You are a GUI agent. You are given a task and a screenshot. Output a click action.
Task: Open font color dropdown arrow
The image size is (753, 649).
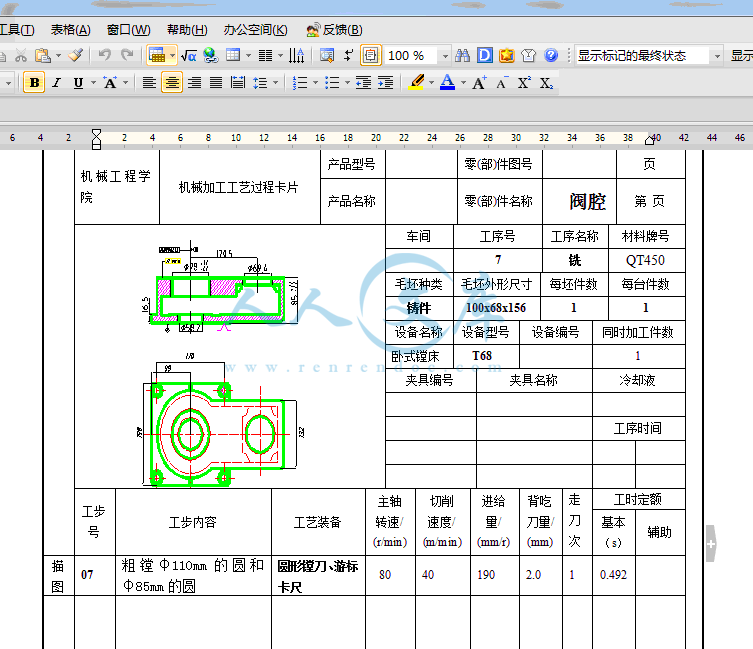click(463, 83)
